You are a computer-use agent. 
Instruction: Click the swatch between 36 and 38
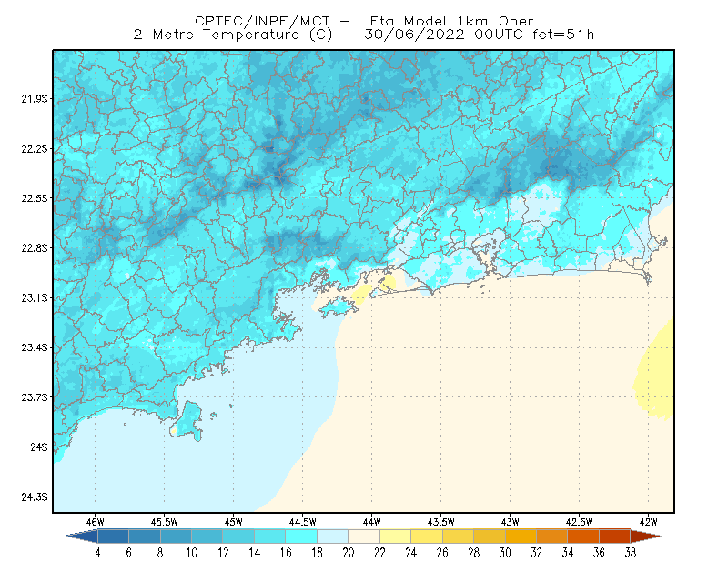click(615, 537)
